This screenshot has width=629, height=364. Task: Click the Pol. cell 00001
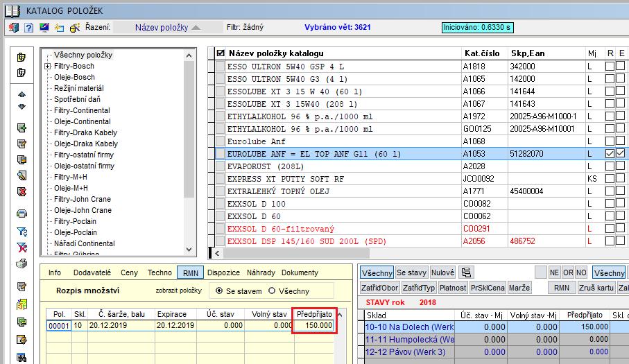[59, 325]
